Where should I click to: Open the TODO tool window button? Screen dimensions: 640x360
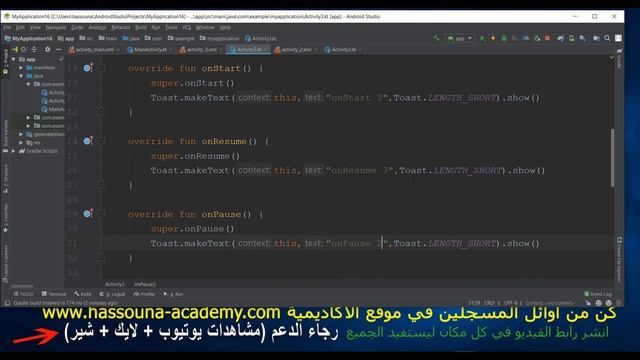[x=24, y=294]
